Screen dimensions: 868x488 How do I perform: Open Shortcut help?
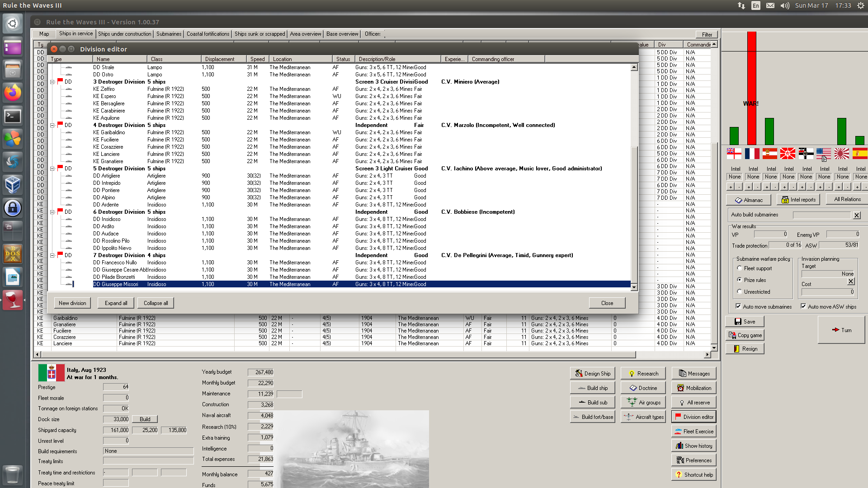693,474
